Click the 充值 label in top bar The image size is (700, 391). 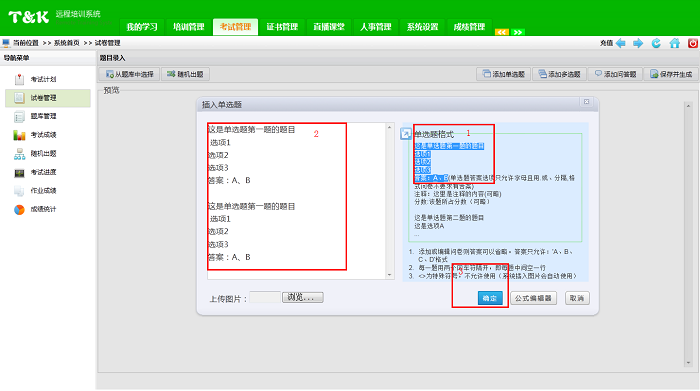(606, 43)
